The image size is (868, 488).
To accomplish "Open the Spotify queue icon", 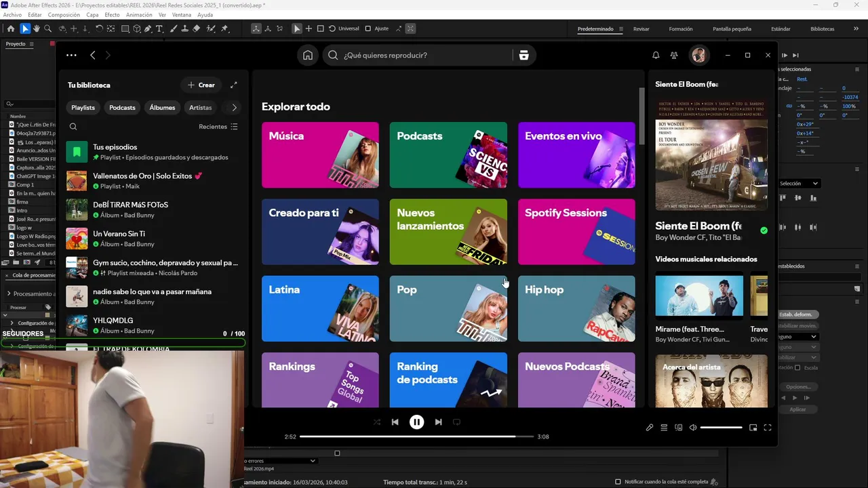I will click(x=665, y=428).
